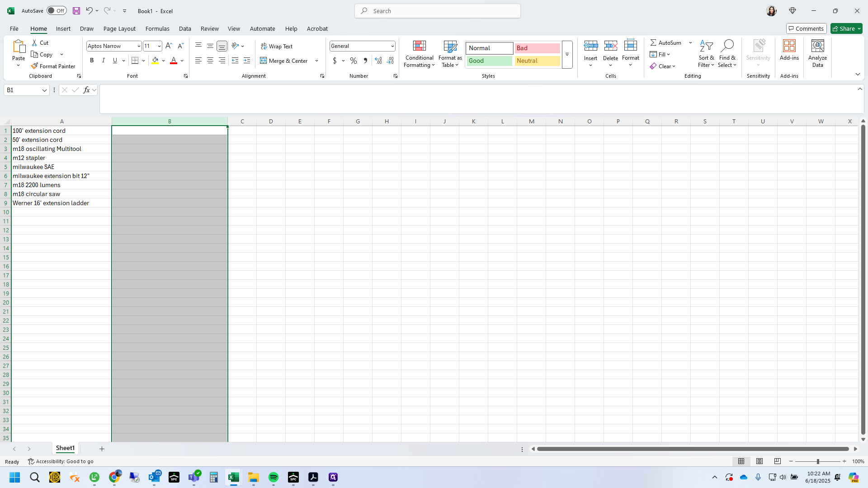Click the Add-ins icon
868x488 pixels.
point(789,46)
